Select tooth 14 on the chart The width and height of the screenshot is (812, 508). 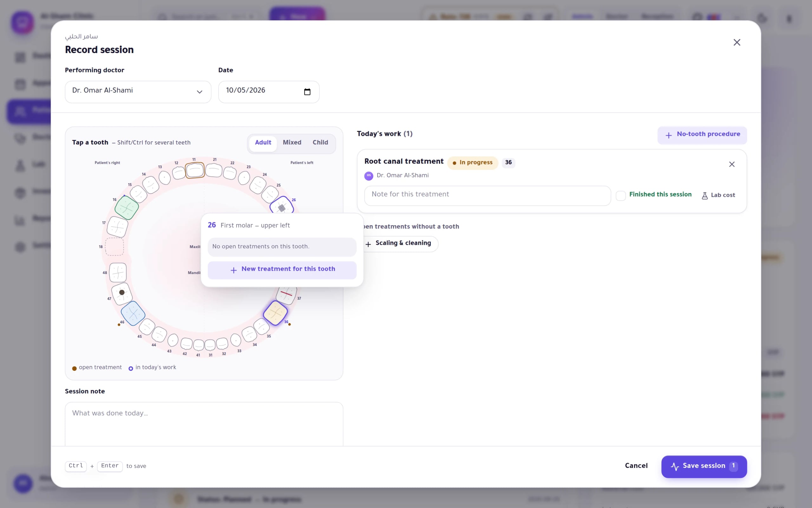pyautogui.click(x=150, y=185)
